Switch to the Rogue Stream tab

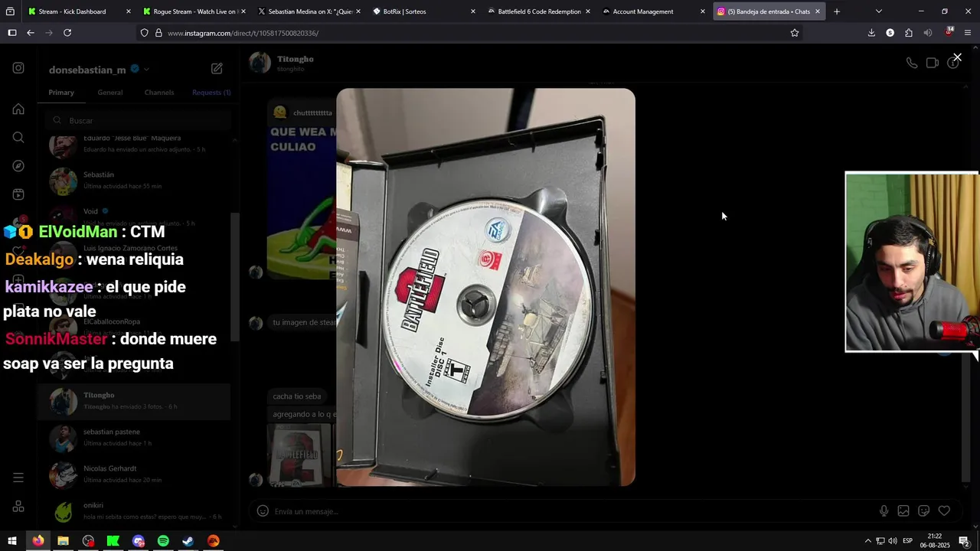[x=194, y=11]
